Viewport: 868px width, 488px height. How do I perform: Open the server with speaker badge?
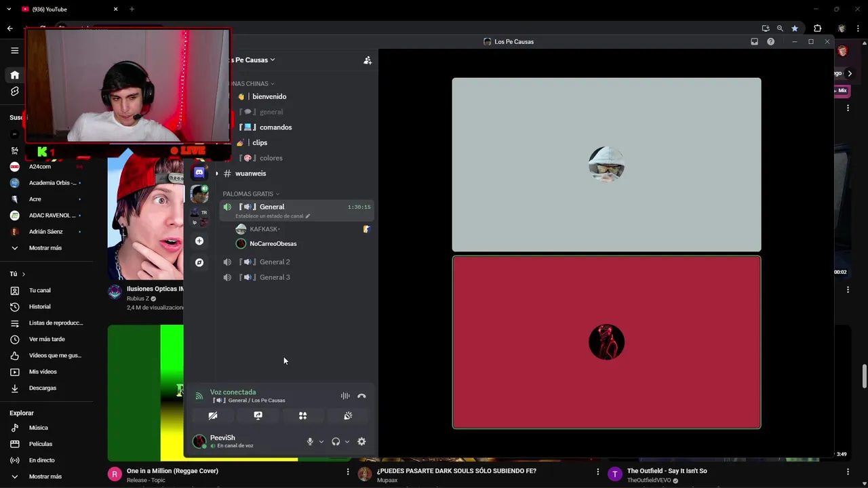pos(199,195)
